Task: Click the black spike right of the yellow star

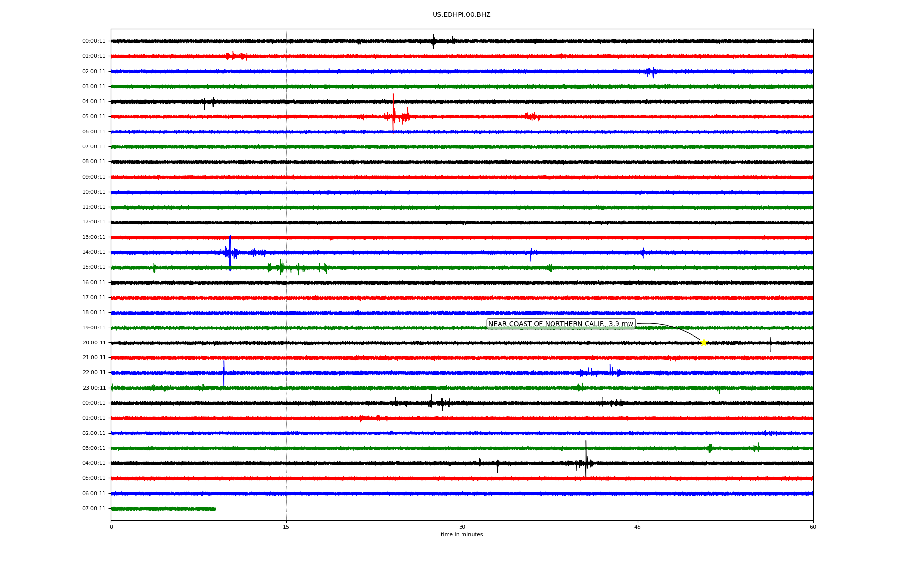Action: (770, 344)
